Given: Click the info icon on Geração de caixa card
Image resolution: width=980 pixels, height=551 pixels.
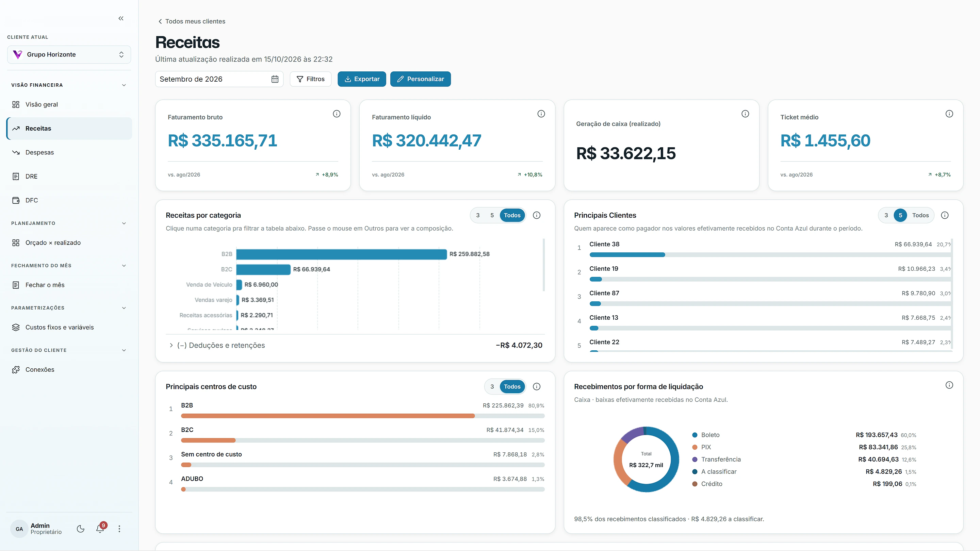Looking at the screenshot, I should (745, 114).
